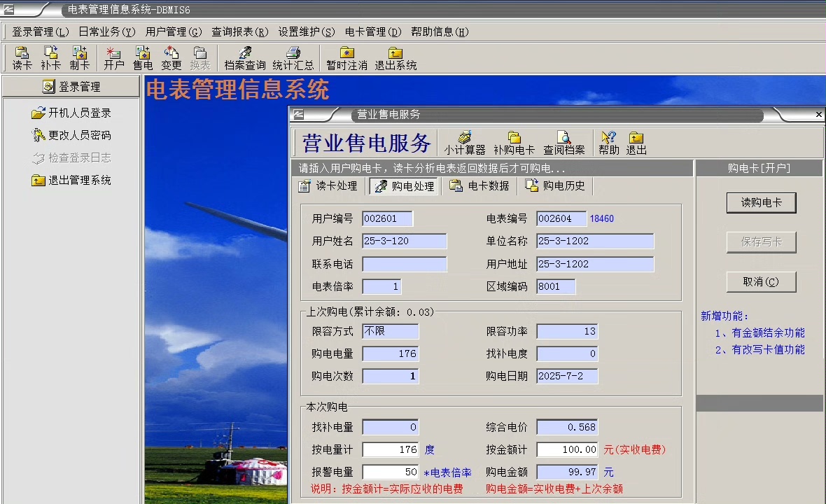826x504 pixels.
Task: Click the text 有改写卡值功能
Action: [x=768, y=350]
